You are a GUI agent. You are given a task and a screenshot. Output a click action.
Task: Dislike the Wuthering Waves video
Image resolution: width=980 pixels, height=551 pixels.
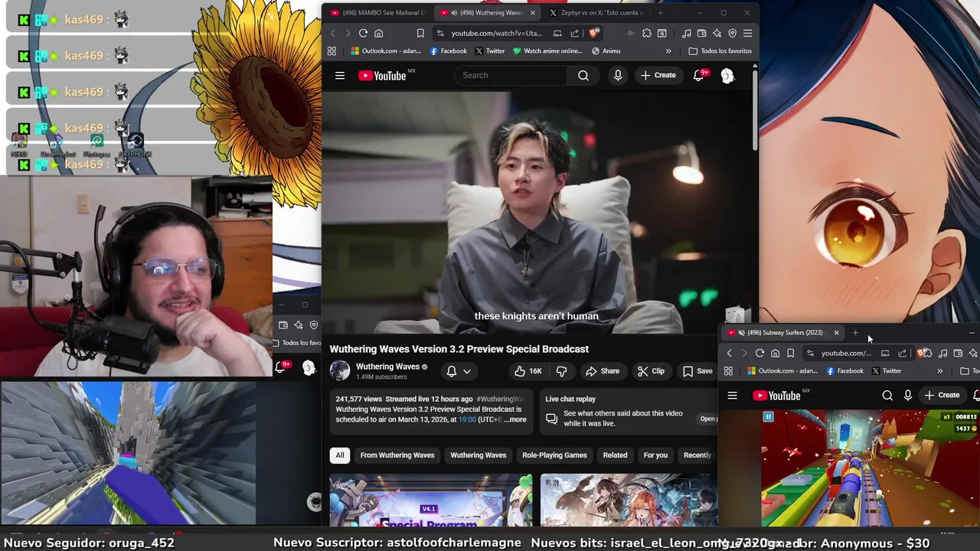pos(561,371)
